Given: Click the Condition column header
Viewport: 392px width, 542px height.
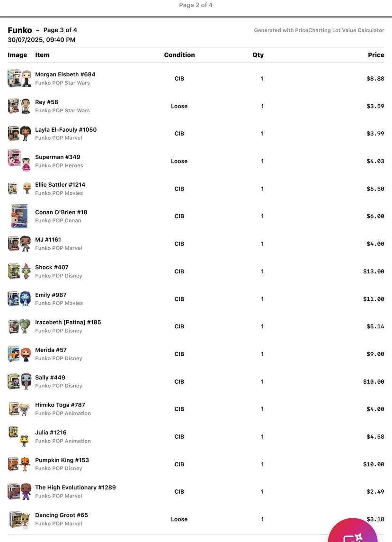Looking at the screenshot, I should click(179, 55).
